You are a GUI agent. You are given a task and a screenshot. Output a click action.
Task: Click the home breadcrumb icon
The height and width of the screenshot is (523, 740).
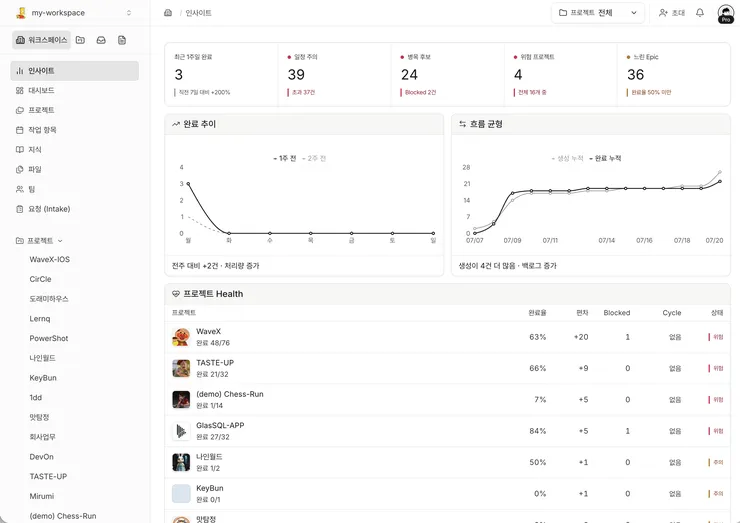tap(168, 13)
